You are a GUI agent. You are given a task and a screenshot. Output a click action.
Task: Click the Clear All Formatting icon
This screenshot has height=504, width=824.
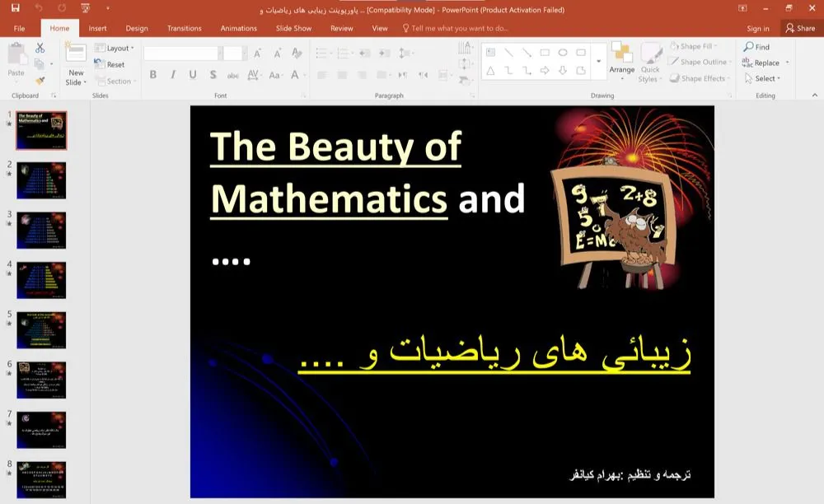[x=297, y=53]
